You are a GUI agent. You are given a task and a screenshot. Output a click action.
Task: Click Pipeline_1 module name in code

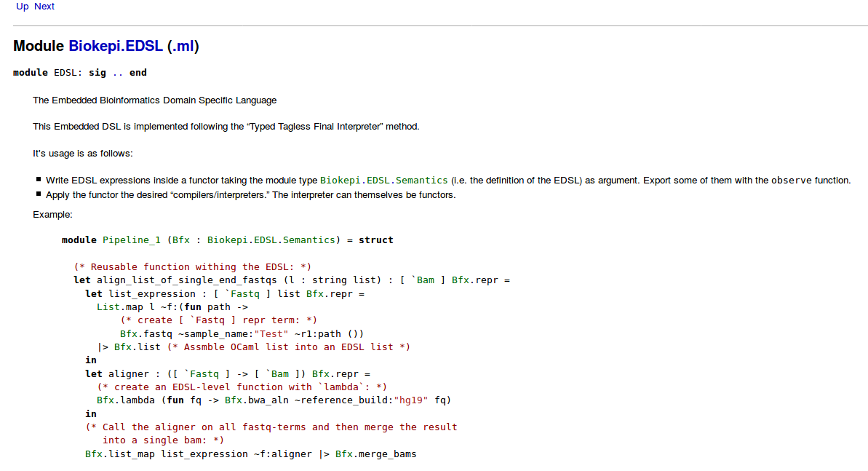click(132, 240)
